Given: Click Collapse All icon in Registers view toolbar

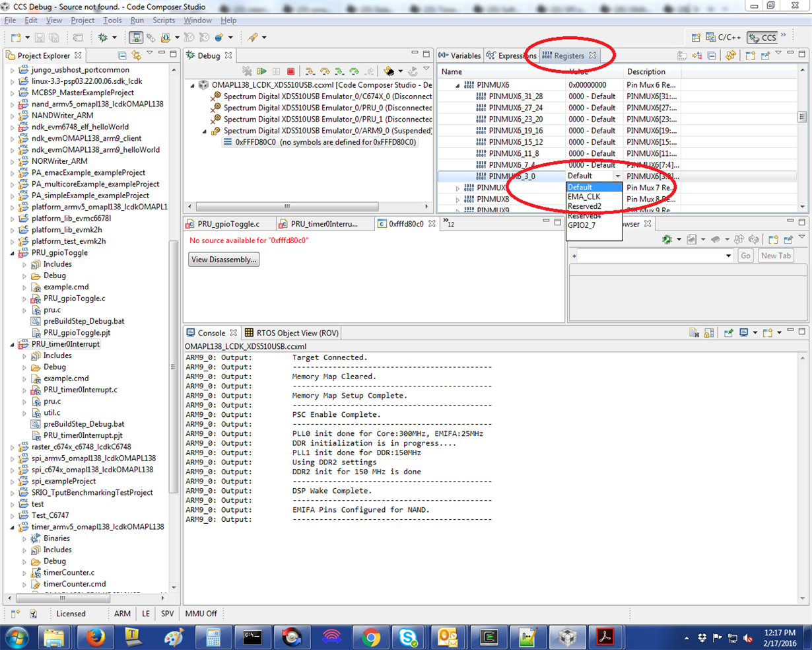Looking at the screenshot, I should coord(712,55).
